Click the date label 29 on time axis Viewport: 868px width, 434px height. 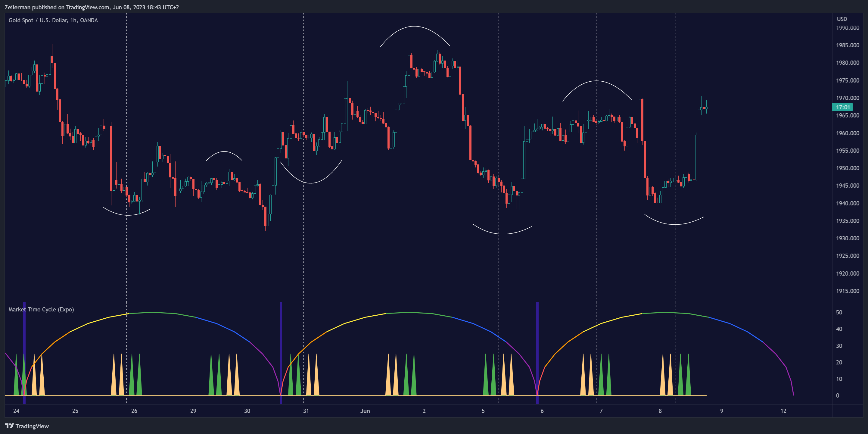pos(193,411)
